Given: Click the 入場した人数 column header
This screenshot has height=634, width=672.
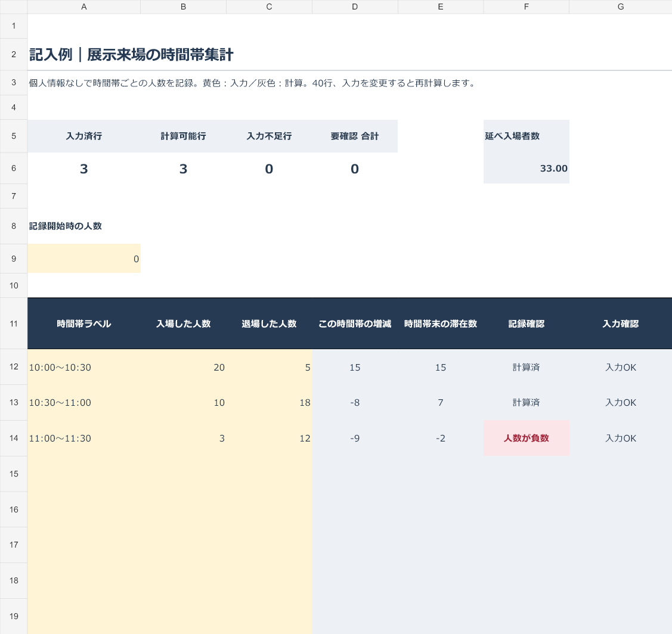Looking at the screenshot, I should tap(184, 324).
